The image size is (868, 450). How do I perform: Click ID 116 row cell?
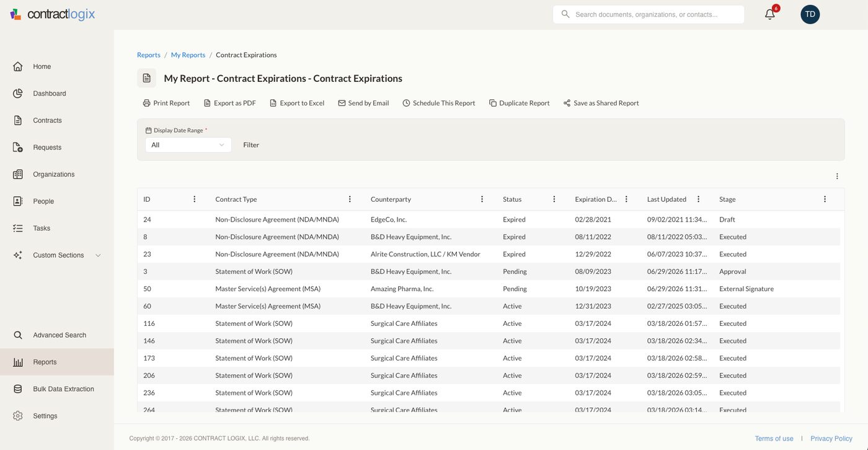[x=149, y=323]
